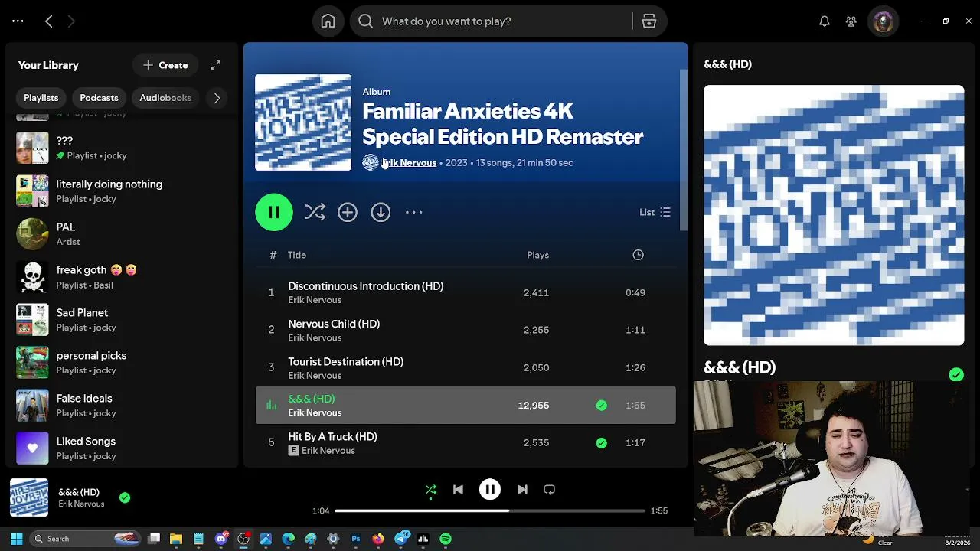Open Microsoft Edge from the taskbar
980x551 pixels.
(x=288, y=539)
